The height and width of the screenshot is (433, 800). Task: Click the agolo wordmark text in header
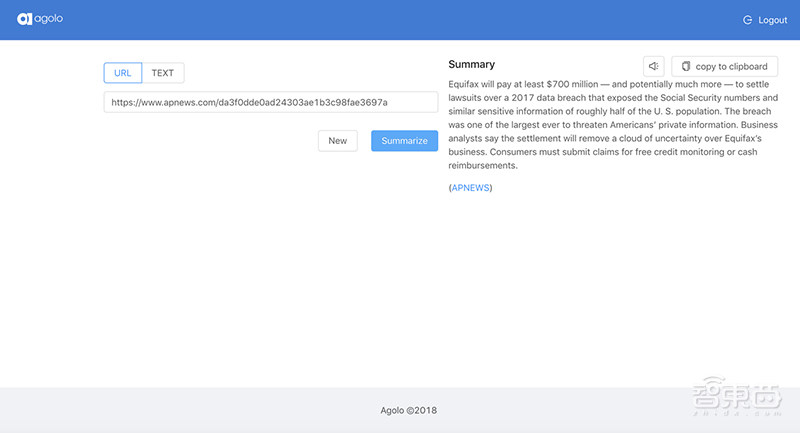49,19
